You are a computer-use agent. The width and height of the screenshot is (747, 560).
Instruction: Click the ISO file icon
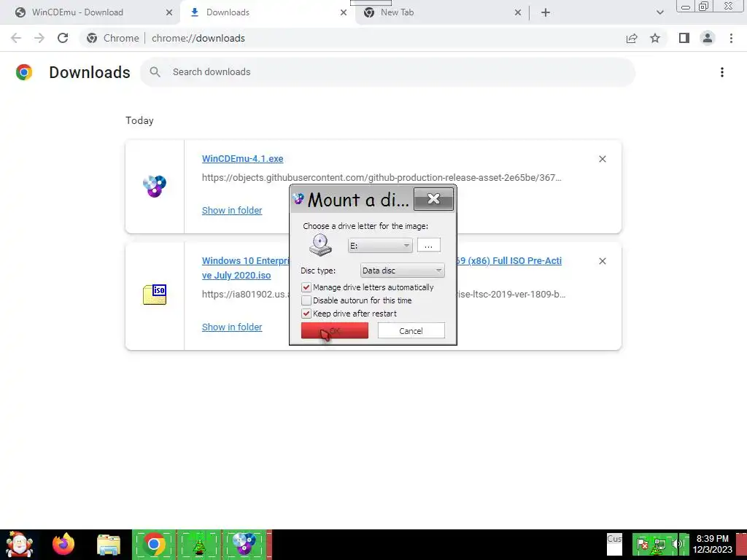click(x=155, y=295)
